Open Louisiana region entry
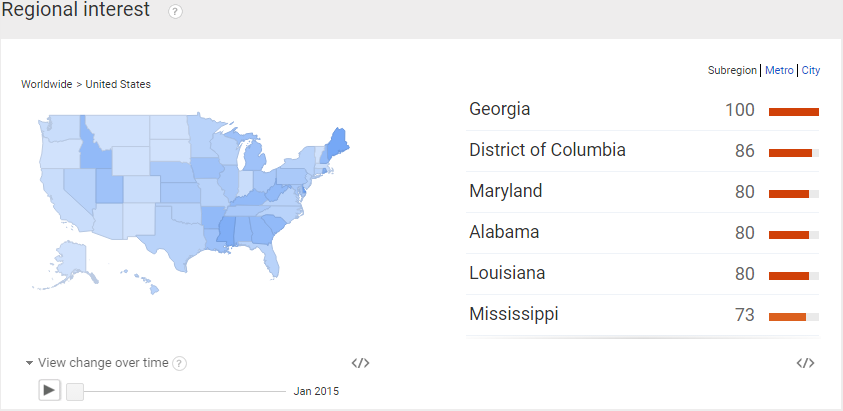This screenshot has height=411, width=843. tap(643, 274)
